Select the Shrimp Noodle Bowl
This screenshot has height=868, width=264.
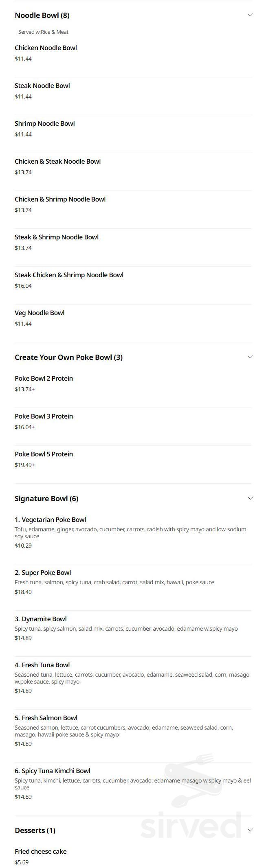44,123
